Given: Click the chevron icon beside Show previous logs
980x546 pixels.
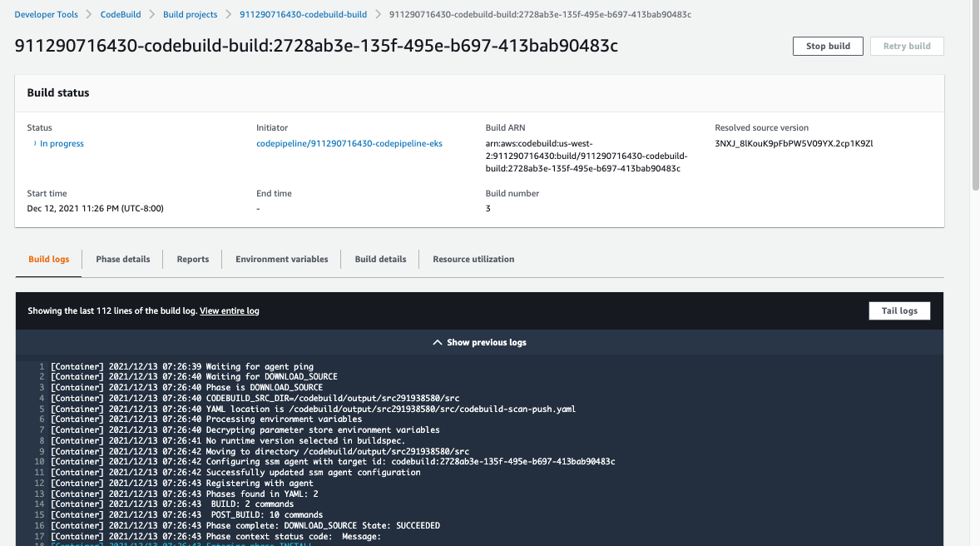Looking at the screenshot, I should pyautogui.click(x=438, y=342).
